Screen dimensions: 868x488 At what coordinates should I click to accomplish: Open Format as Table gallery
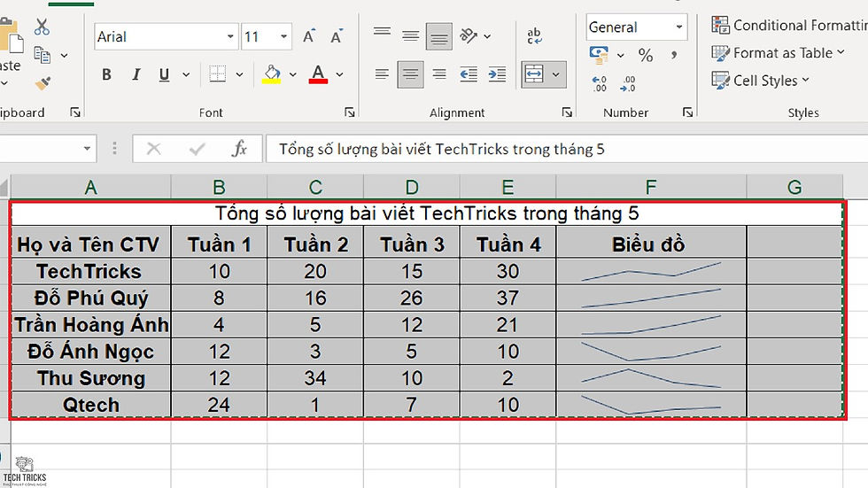pyautogui.click(x=779, y=53)
